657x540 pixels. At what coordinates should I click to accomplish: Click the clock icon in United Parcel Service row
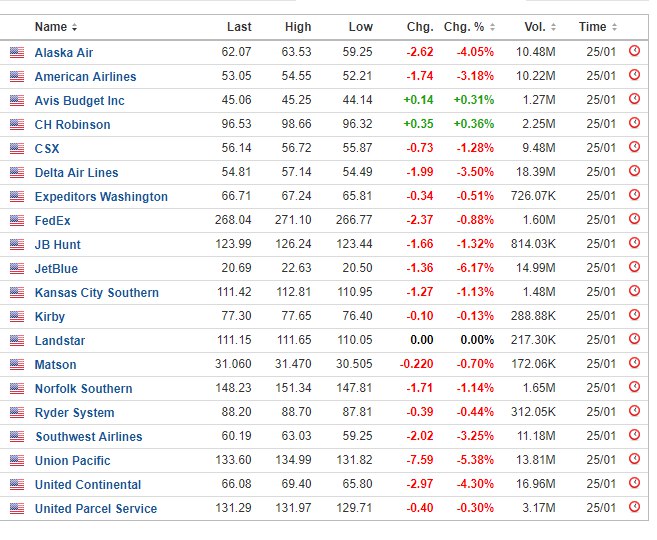point(634,507)
